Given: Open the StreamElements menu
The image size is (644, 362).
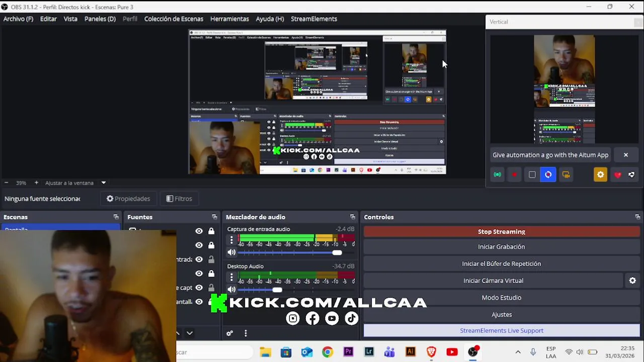Looking at the screenshot, I should point(314,19).
